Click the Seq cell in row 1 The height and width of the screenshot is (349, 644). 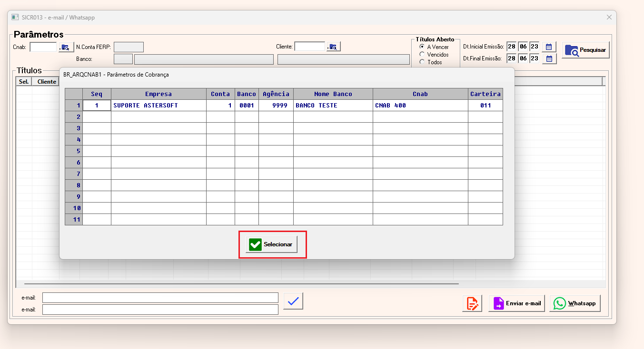coord(97,106)
